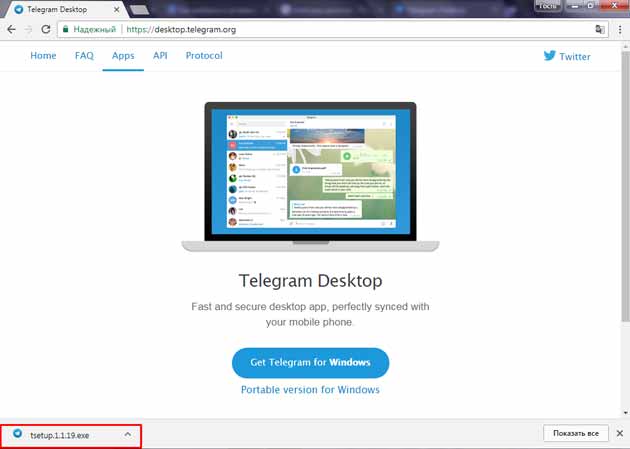Image resolution: width=630 pixels, height=449 pixels.
Task: Expand options arrow for tsetup.1.1.19.exe download
Action: click(x=127, y=434)
